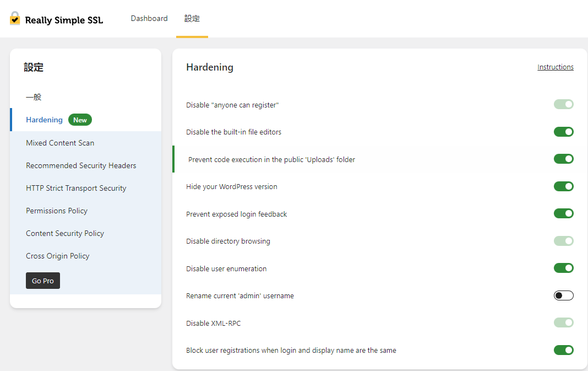588x371 pixels.
Task: Open Recommended Security Headers section
Action: pyautogui.click(x=81, y=165)
